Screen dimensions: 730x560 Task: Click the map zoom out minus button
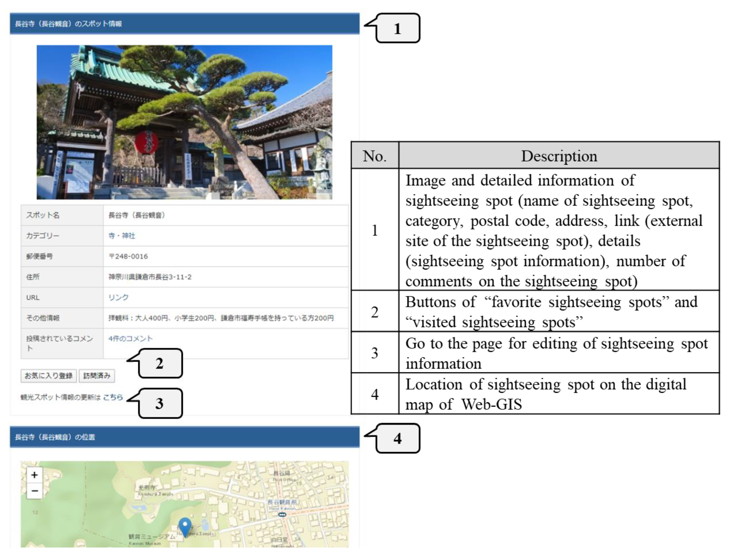pyautogui.click(x=34, y=491)
